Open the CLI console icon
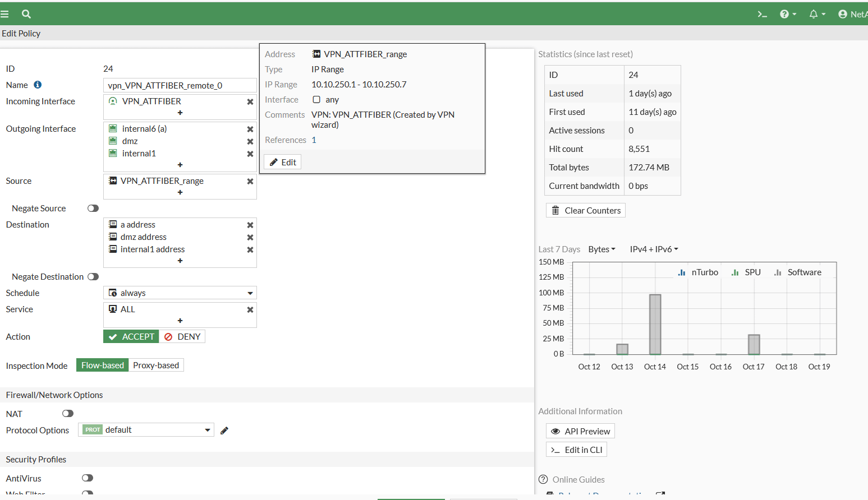868x500 pixels. [762, 14]
